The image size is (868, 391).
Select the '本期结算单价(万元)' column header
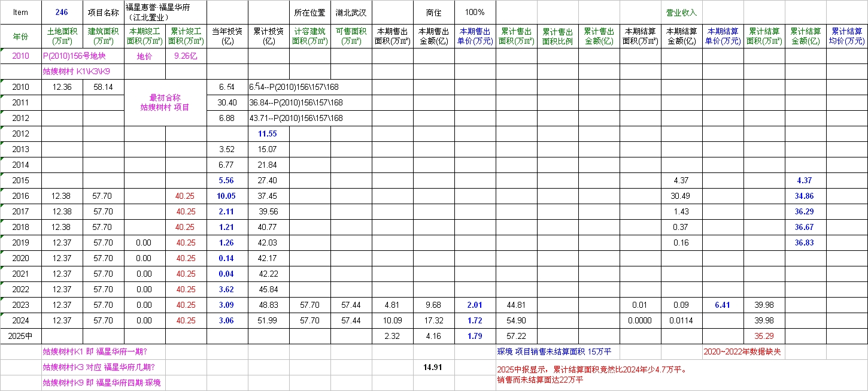click(723, 37)
